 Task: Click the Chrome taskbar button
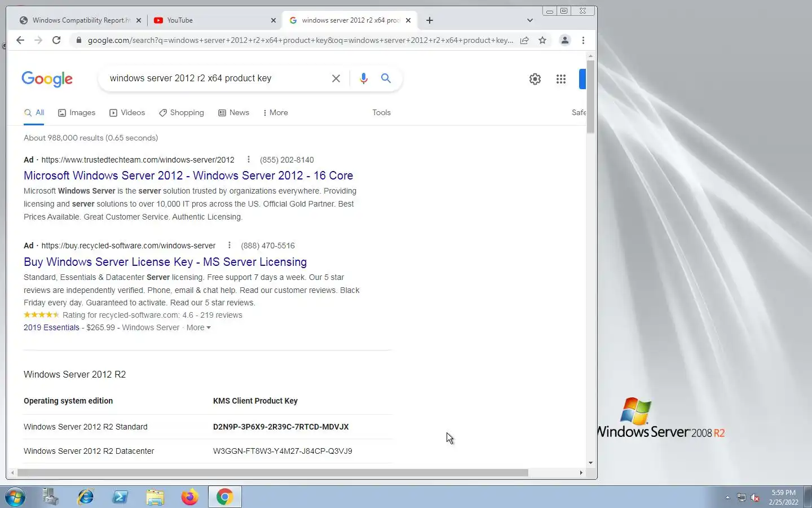[x=225, y=497]
